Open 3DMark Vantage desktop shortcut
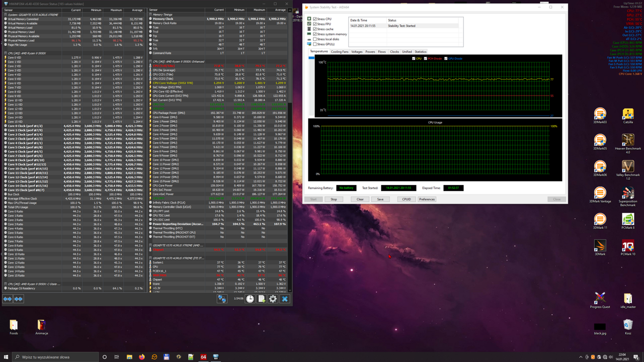This screenshot has height=362, width=644. click(600, 195)
